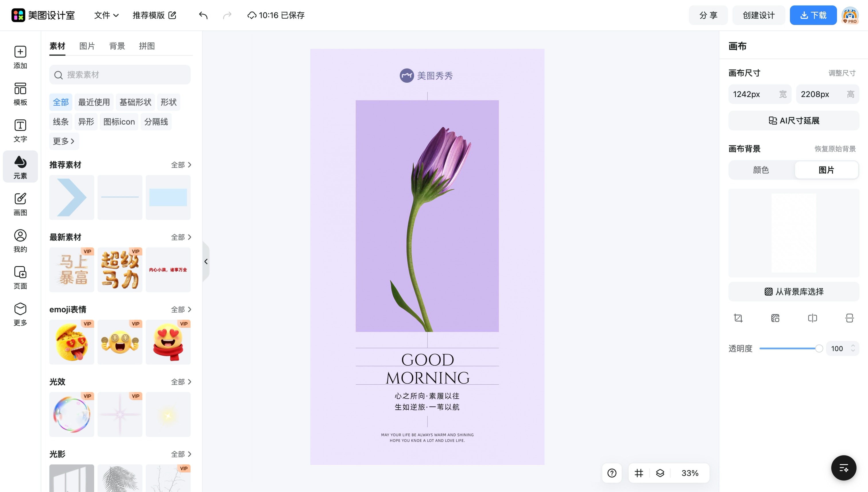Open the 添加 add panel
Image resolution: width=868 pixels, height=492 pixels.
20,57
